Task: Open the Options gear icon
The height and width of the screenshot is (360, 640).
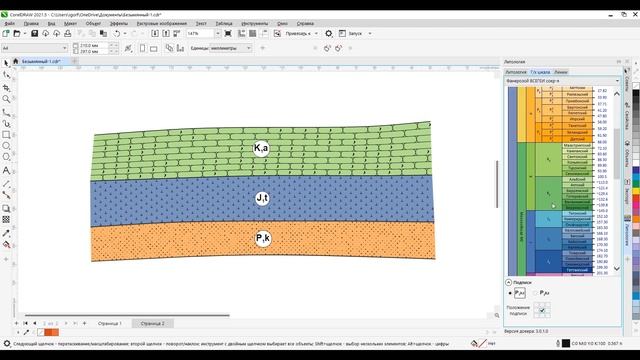Action: [329, 33]
